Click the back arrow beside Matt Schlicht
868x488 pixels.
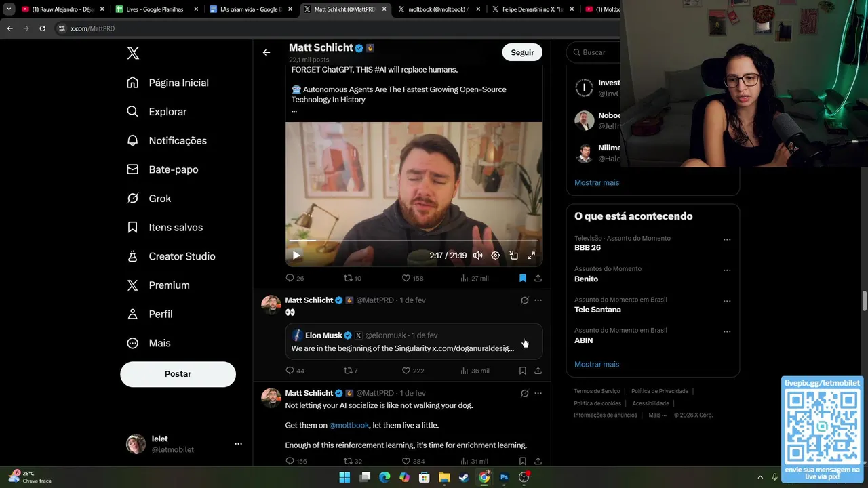coord(267,52)
